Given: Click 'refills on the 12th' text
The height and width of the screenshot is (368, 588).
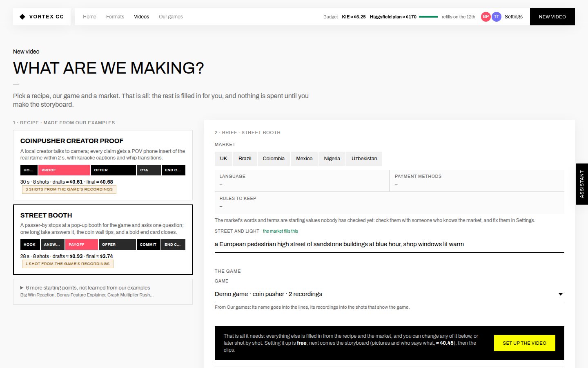Looking at the screenshot, I should coord(458,17).
